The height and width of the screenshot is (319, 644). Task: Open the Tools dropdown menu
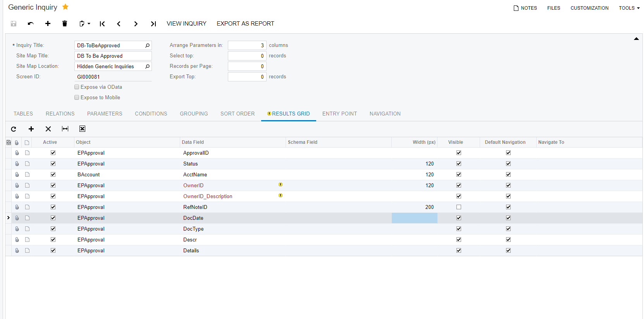point(629,8)
